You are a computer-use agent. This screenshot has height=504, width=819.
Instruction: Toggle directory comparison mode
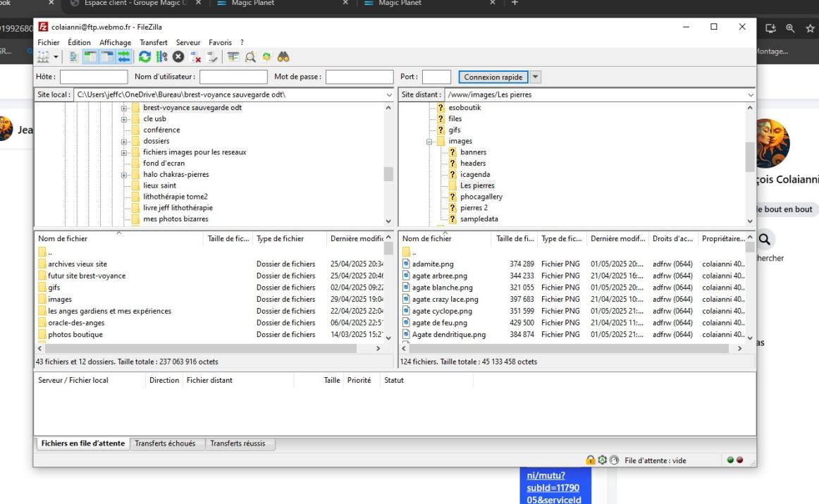click(x=250, y=57)
